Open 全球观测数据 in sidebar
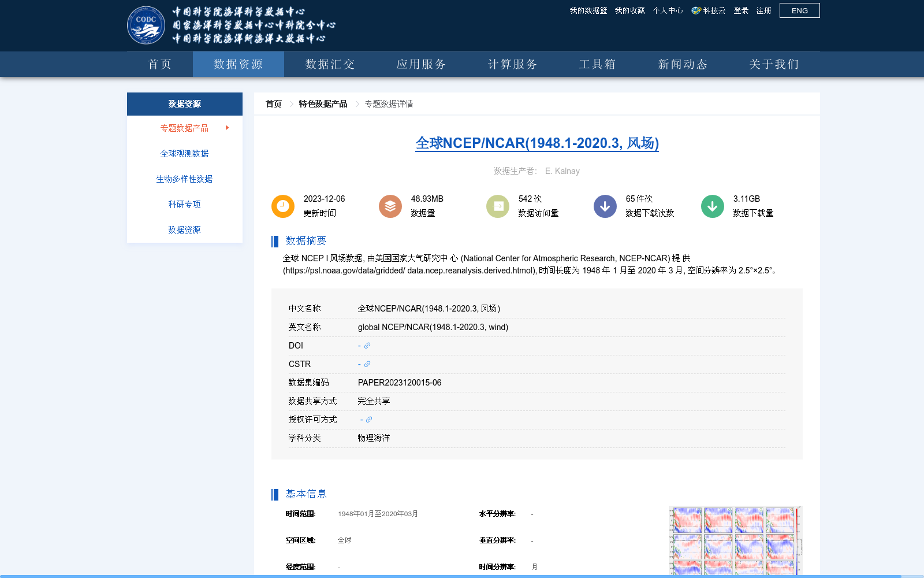This screenshot has height=578, width=924. tap(184, 153)
